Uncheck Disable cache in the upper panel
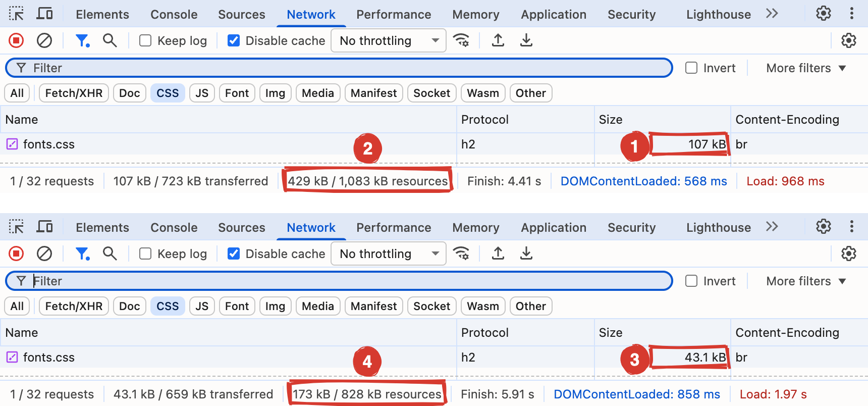The width and height of the screenshot is (868, 406). [x=234, y=40]
